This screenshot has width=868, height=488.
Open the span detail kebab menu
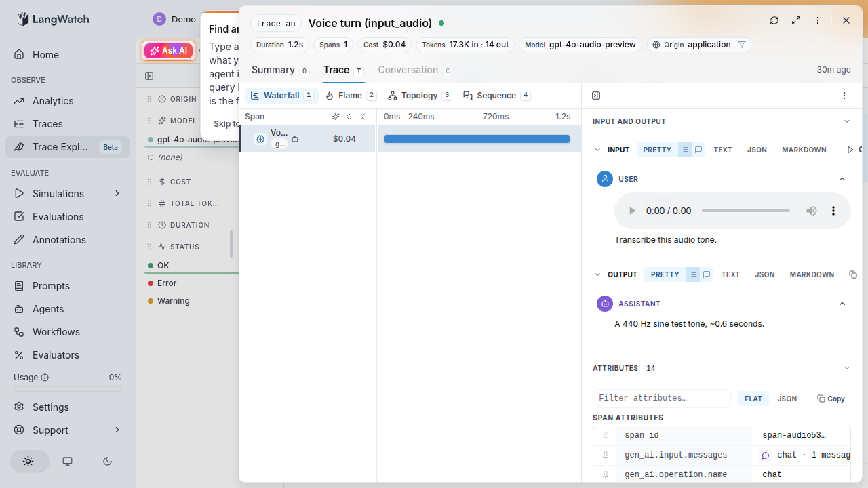844,96
